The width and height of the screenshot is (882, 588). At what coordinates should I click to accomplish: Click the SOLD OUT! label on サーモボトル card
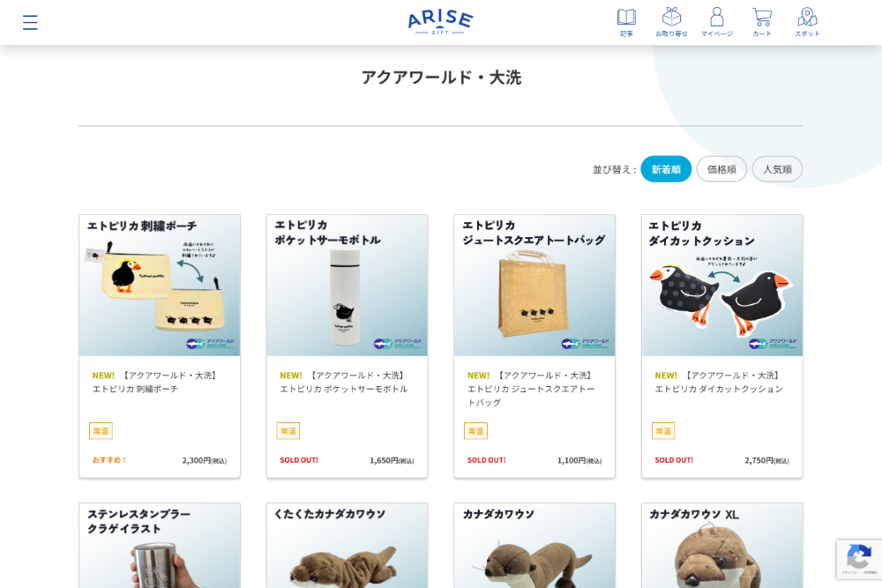coord(298,460)
